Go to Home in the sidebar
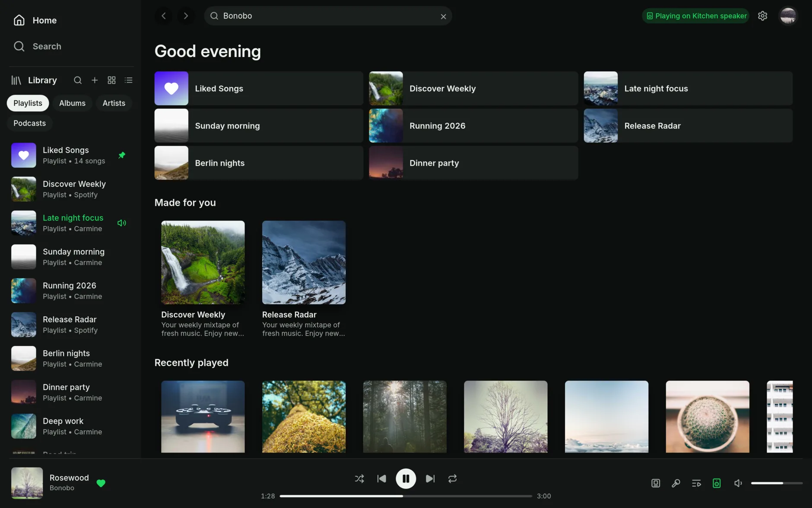Viewport: 812px width, 508px height. 35,20
